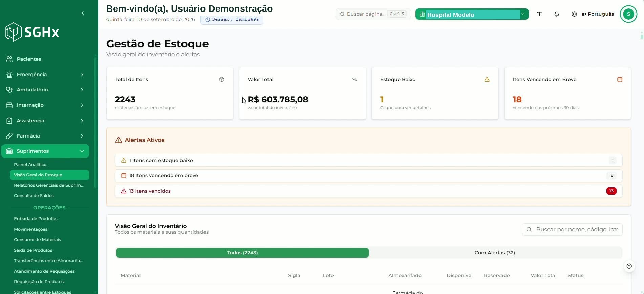This screenshot has height=294, width=644.
Task: Switch to Com Alertas (32) tab
Action: coord(495,253)
